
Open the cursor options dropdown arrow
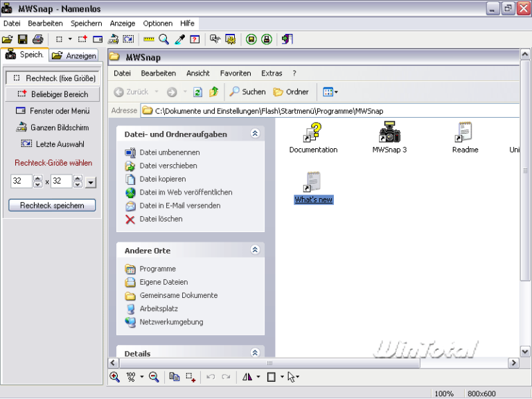[x=298, y=377]
